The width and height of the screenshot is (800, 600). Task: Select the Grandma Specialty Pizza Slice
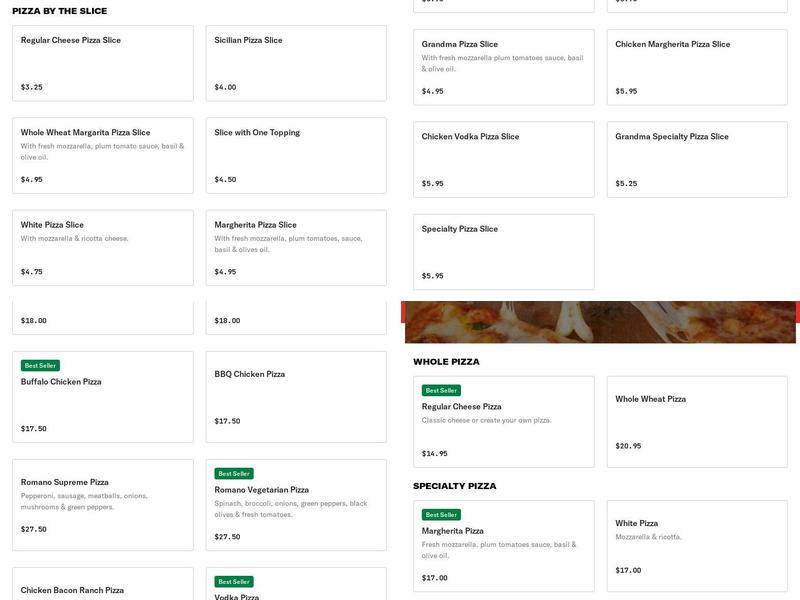(695, 158)
